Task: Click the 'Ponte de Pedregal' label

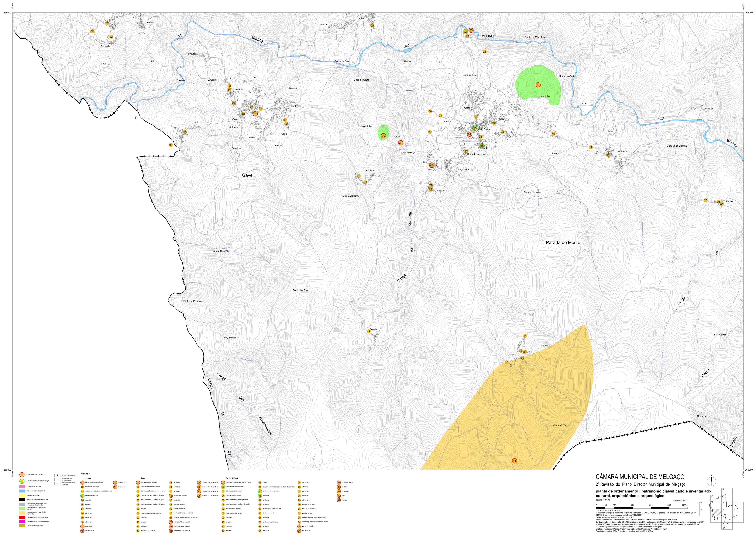Action: click(193, 301)
